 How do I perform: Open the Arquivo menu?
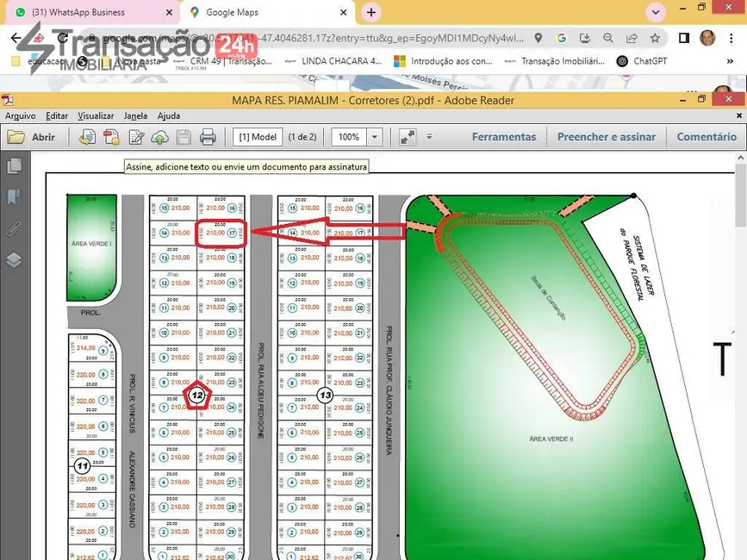click(21, 115)
